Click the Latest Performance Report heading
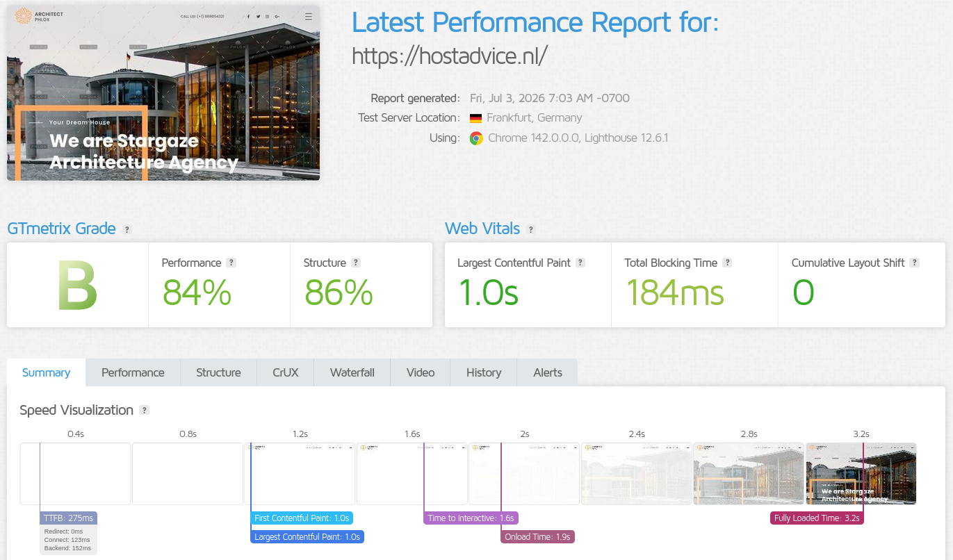The image size is (953, 560). 535,23
